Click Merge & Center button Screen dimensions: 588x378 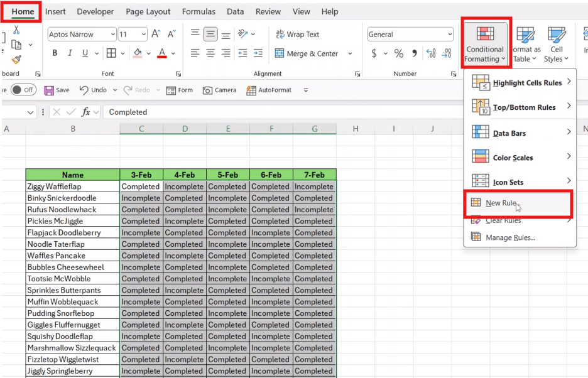coord(307,53)
